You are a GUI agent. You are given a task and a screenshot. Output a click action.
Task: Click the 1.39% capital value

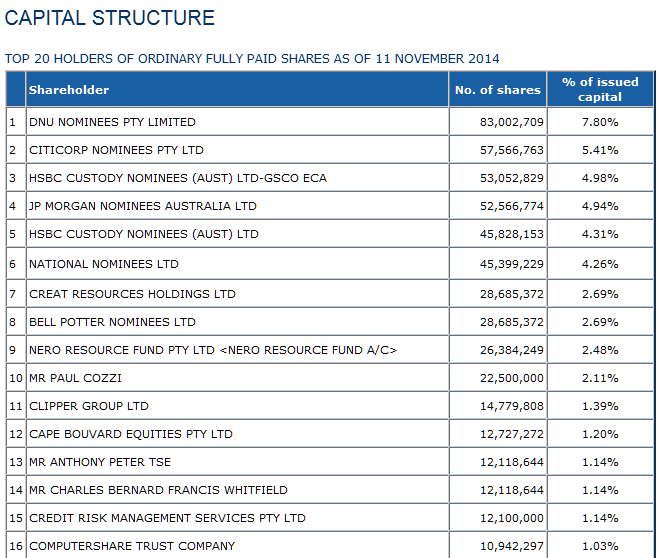(600, 406)
